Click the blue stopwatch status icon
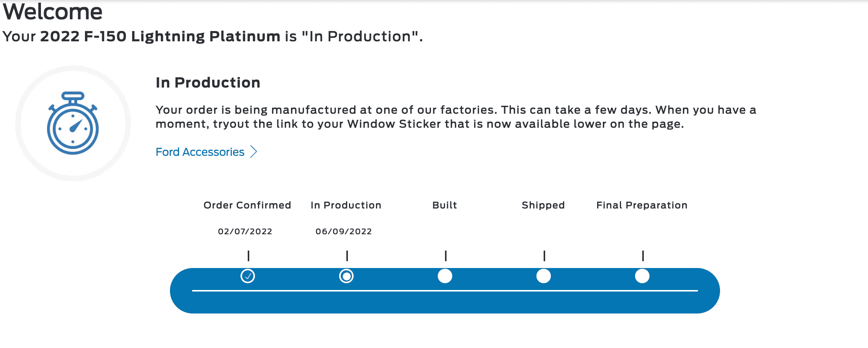This screenshot has width=868, height=348. click(73, 123)
